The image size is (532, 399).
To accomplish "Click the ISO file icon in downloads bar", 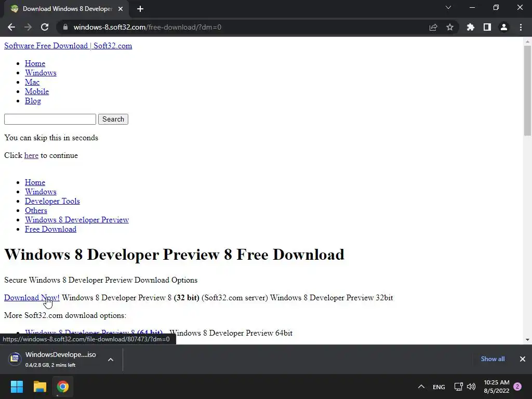I will pyautogui.click(x=15, y=358).
